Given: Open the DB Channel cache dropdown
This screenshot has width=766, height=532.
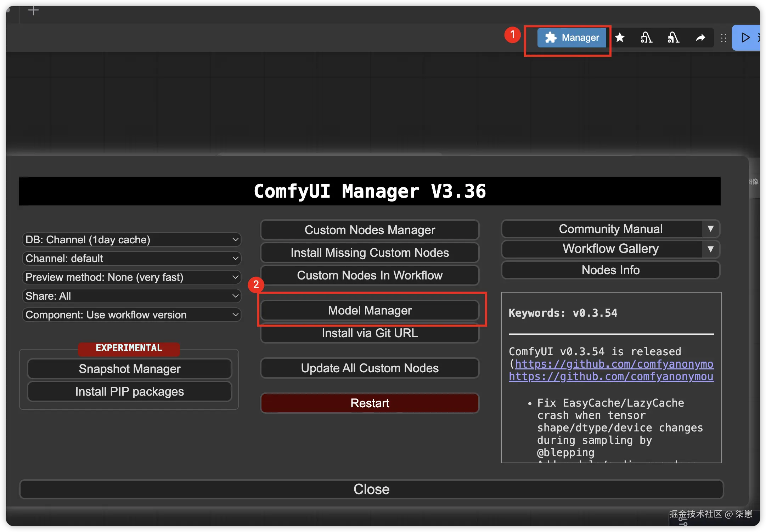Looking at the screenshot, I should point(131,240).
